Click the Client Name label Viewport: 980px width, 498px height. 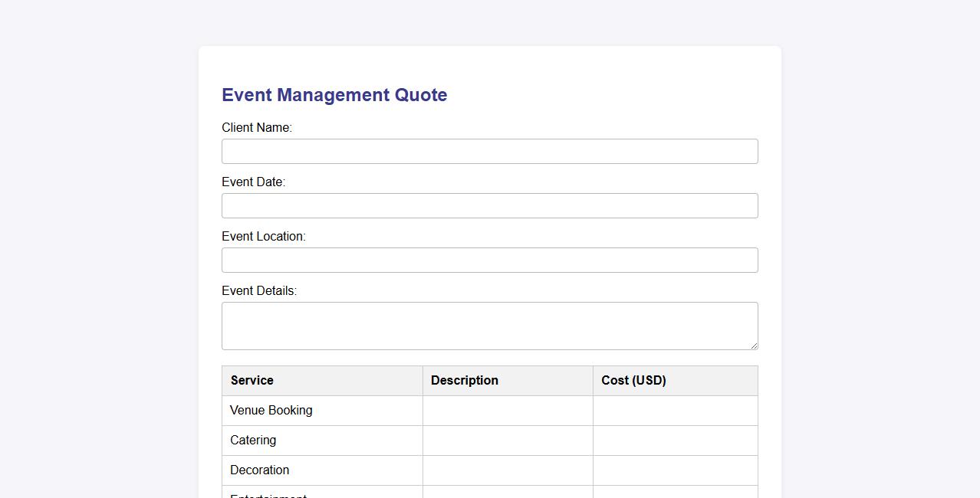point(257,128)
